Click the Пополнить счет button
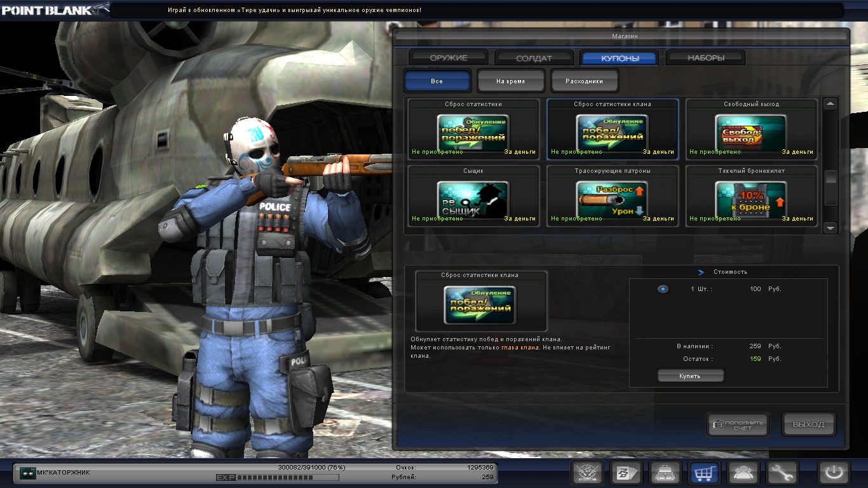Image resolution: width=868 pixels, height=488 pixels. (738, 424)
